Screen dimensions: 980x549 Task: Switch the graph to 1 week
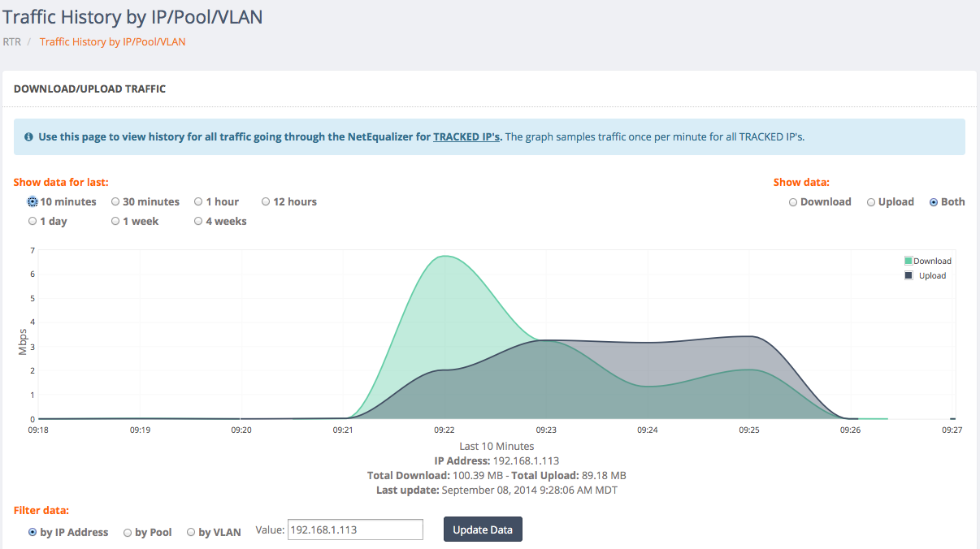[x=115, y=222]
